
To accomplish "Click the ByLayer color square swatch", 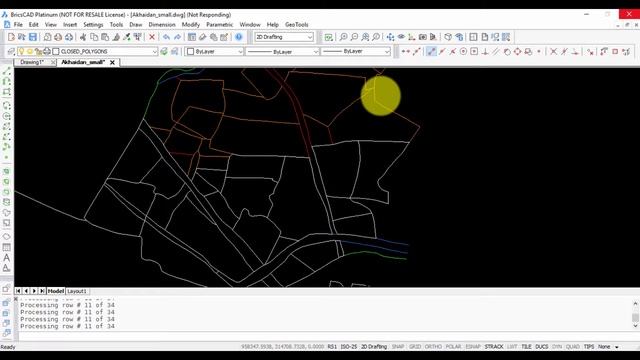I will coord(191,51).
